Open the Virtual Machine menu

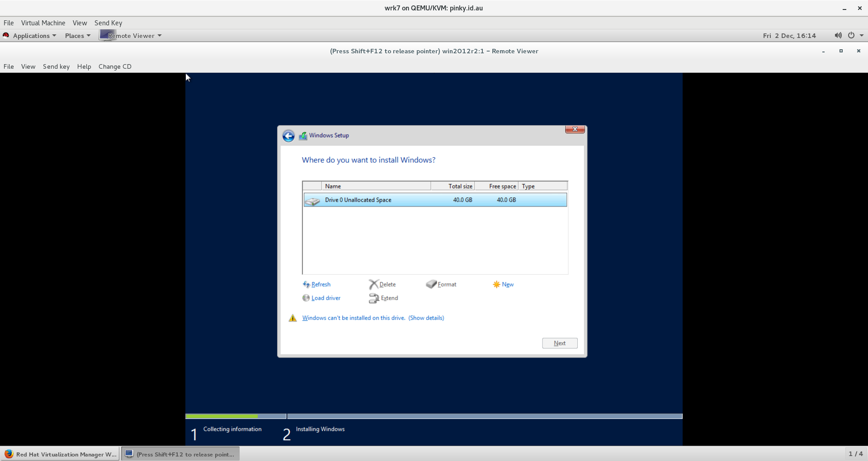(43, 23)
